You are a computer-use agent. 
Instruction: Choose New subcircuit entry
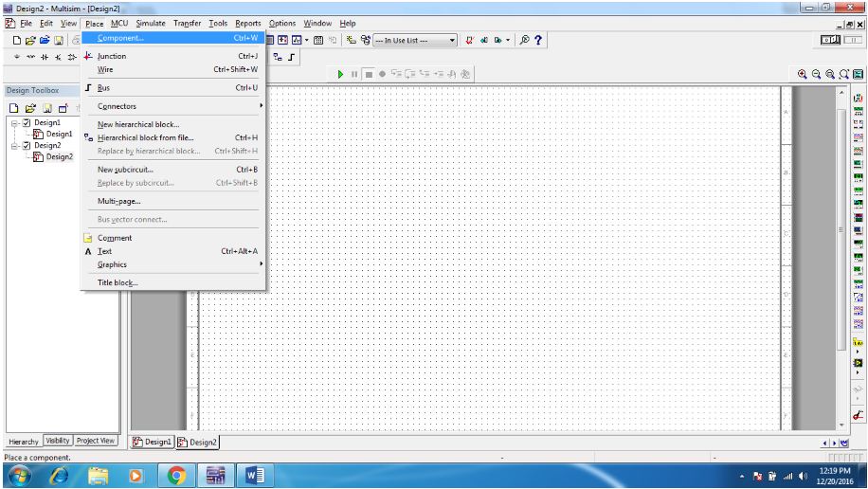click(x=172, y=170)
